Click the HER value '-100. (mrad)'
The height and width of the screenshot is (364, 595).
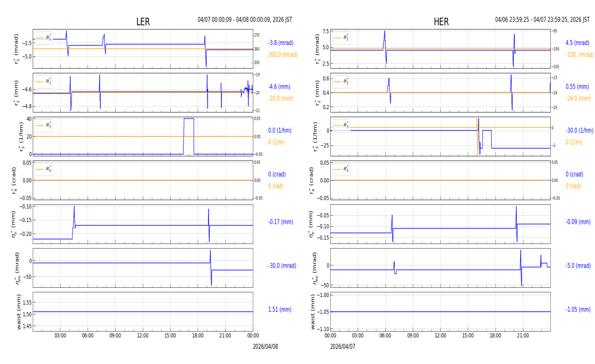pos(579,55)
